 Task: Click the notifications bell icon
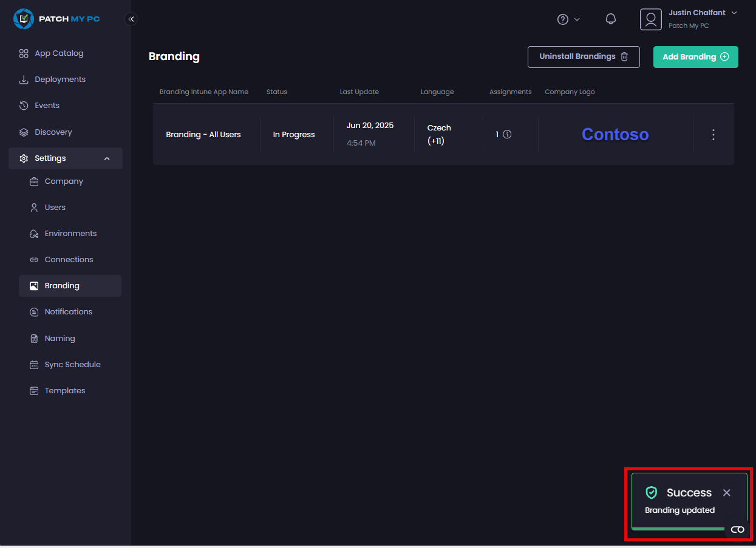tap(611, 19)
